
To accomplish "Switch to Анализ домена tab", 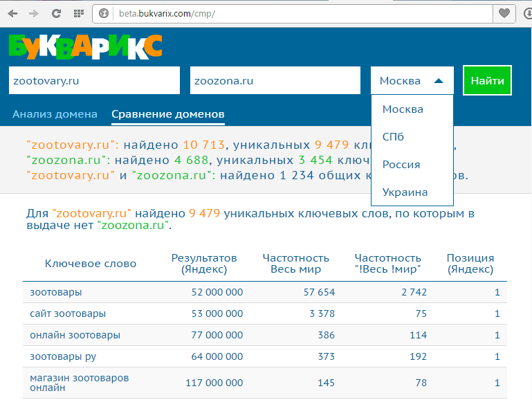I will coord(55,114).
